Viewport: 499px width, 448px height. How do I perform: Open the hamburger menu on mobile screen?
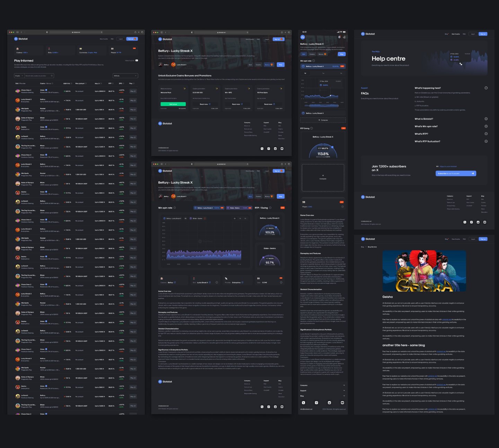344,37
